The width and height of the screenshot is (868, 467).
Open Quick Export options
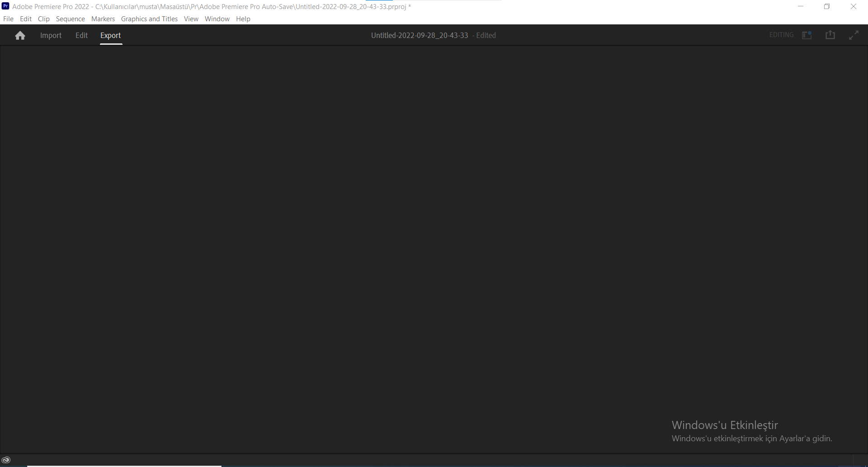[x=830, y=35]
